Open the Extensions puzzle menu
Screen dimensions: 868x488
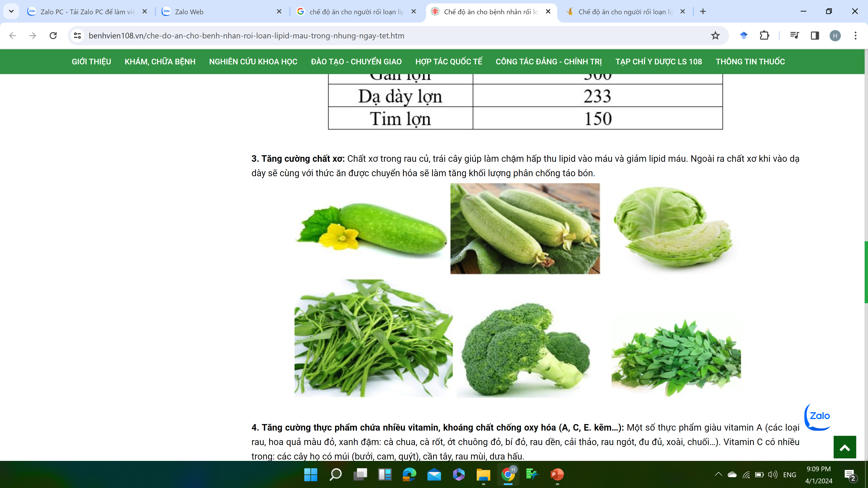pos(764,35)
